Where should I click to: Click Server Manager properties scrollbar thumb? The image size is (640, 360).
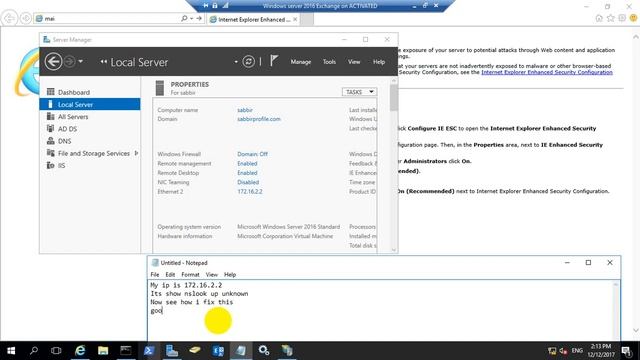pyautogui.click(x=393, y=98)
